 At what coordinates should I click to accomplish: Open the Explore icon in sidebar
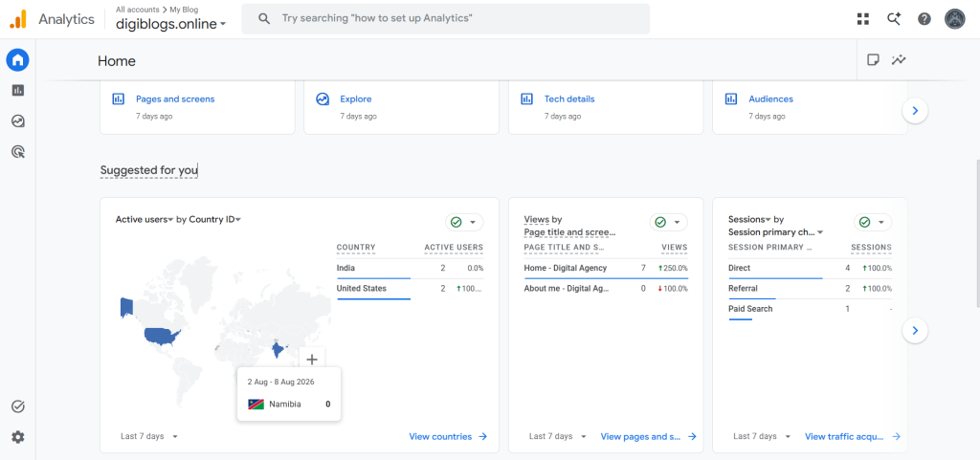click(x=17, y=120)
